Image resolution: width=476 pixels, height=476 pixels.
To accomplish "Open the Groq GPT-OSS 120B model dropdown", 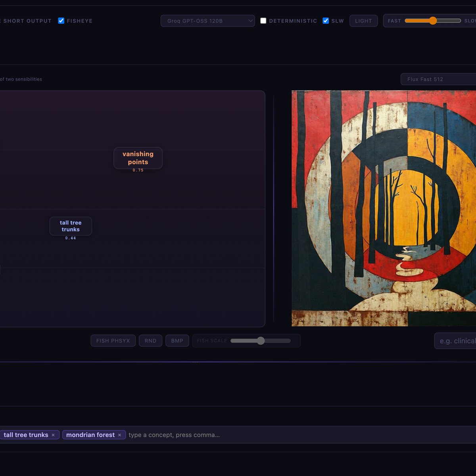I will pos(207,21).
